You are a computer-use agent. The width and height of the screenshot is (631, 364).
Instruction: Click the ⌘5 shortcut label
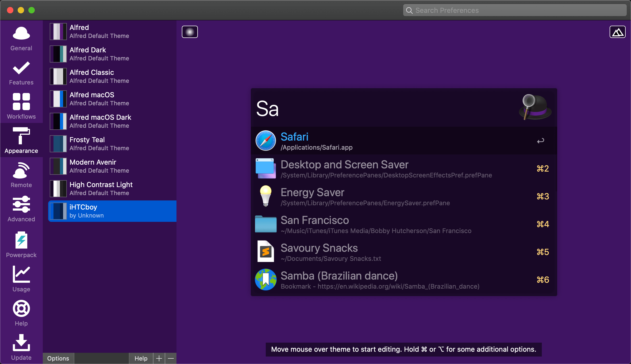pyautogui.click(x=543, y=252)
